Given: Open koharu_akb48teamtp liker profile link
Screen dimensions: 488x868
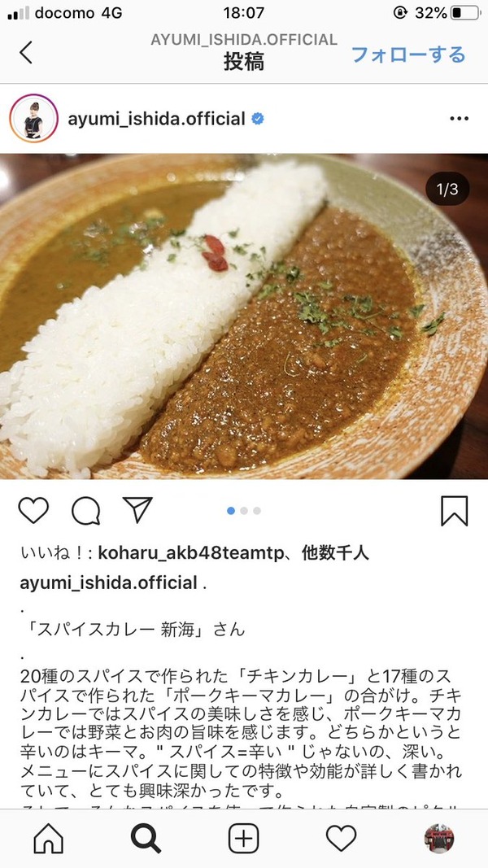Looking at the screenshot, I should click(190, 553).
